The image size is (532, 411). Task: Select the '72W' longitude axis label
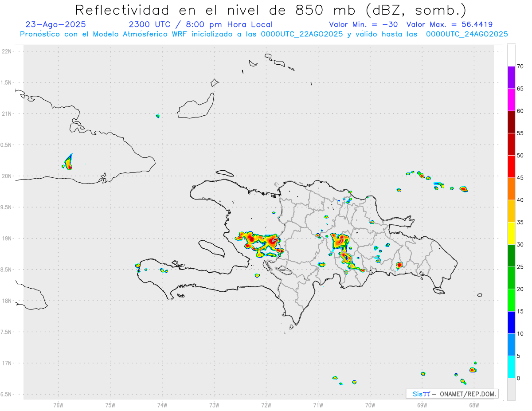(266, 405)
